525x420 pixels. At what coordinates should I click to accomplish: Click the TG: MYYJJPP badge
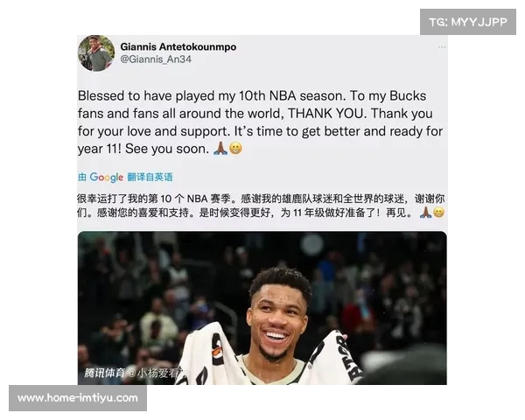point(468,22)
